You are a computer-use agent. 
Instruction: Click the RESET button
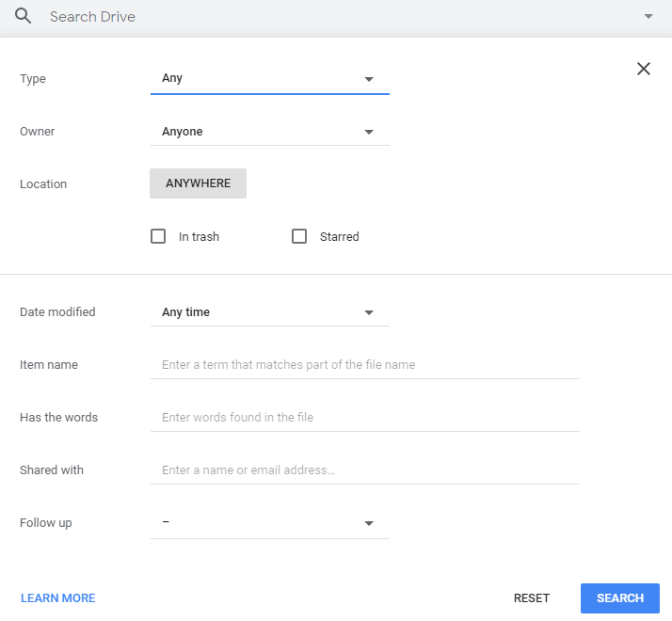(x=531, y=598)
